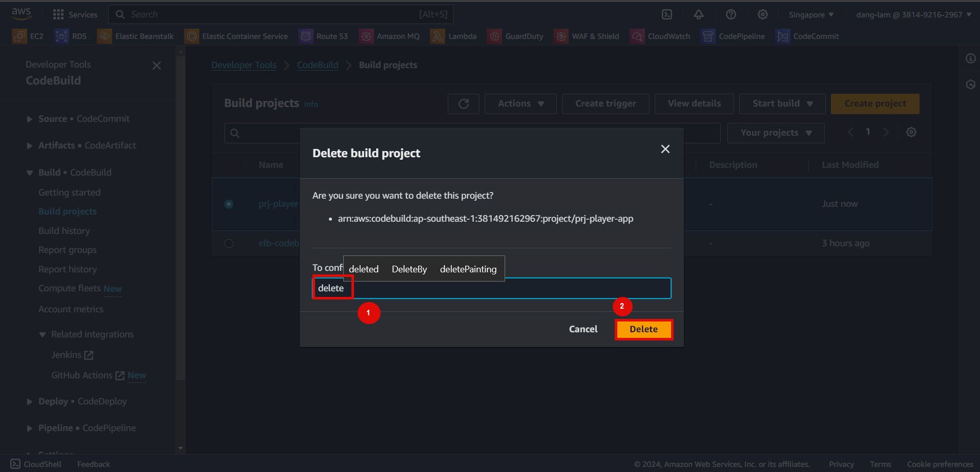Open the Your projects filter dropdown
Image resolution: width=980 pixels, height=472 pixels.
[x=776, y=133]
